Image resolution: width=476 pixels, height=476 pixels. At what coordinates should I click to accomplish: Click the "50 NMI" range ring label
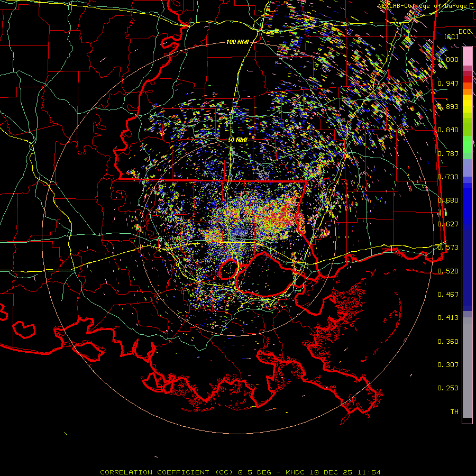click(x=237, y=140)
